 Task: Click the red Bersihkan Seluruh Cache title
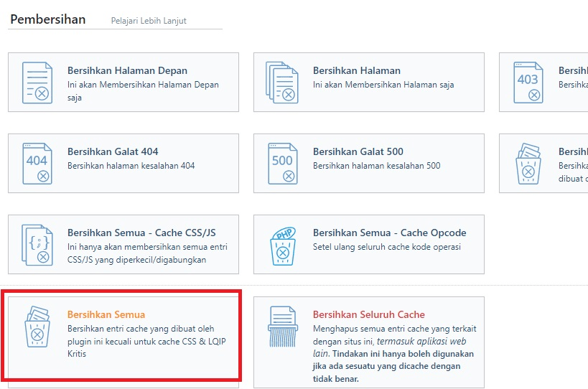click(x=368, y=315)
